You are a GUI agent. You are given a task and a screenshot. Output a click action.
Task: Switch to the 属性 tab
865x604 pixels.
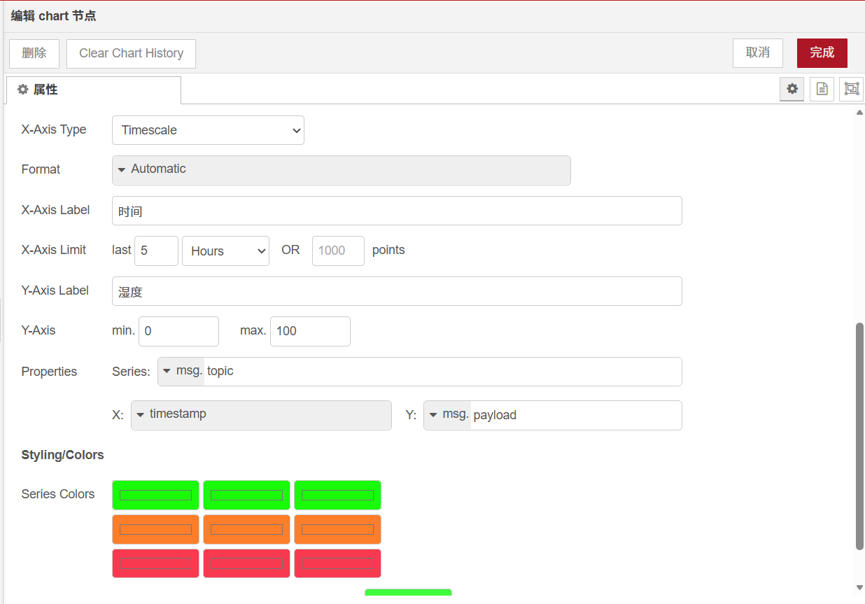click(93, 89)
